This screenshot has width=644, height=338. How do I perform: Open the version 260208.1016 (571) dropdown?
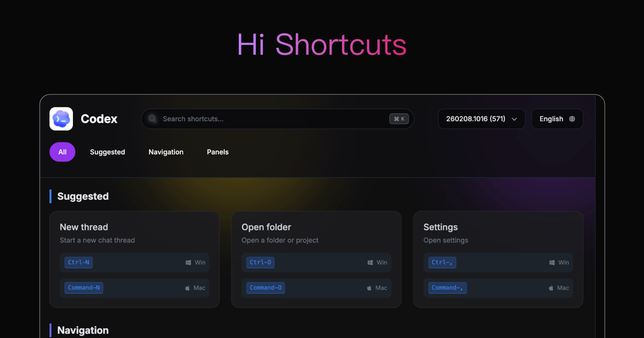481,119
